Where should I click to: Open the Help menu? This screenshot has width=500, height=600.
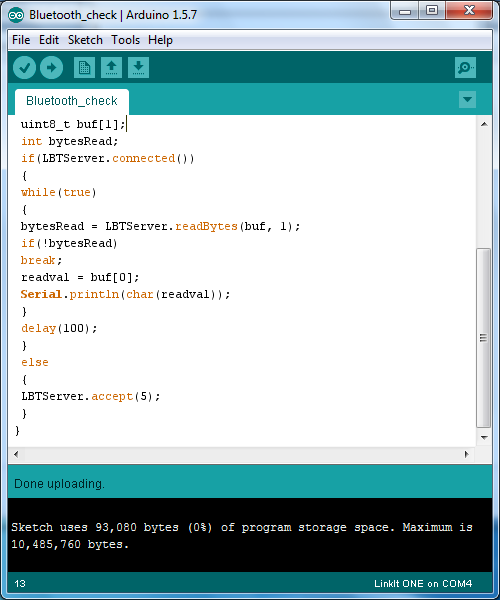coord(160,40)
